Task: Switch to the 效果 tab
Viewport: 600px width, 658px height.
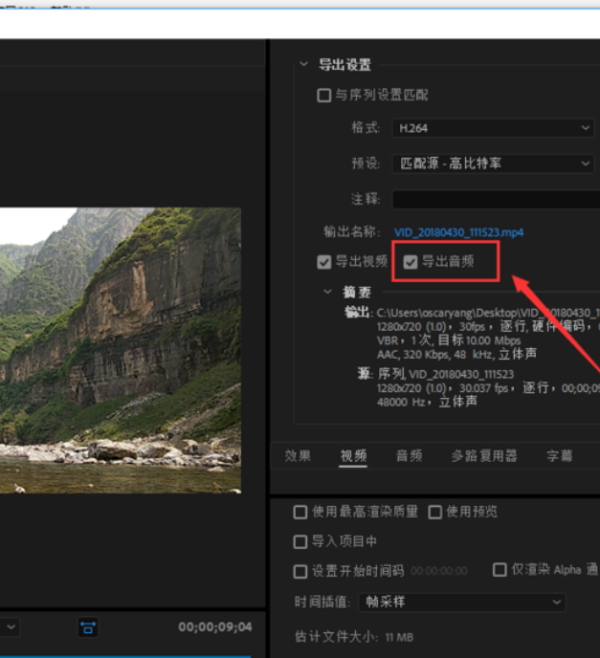Action: coord(297,456)
